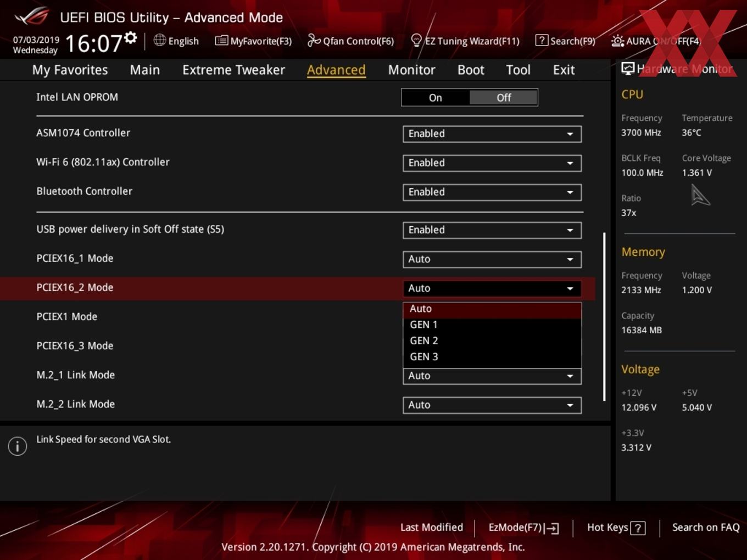Select GEN 3 option
Image resolution: width=747 pixels, height=560 pixels.
(x=492, y=356)
